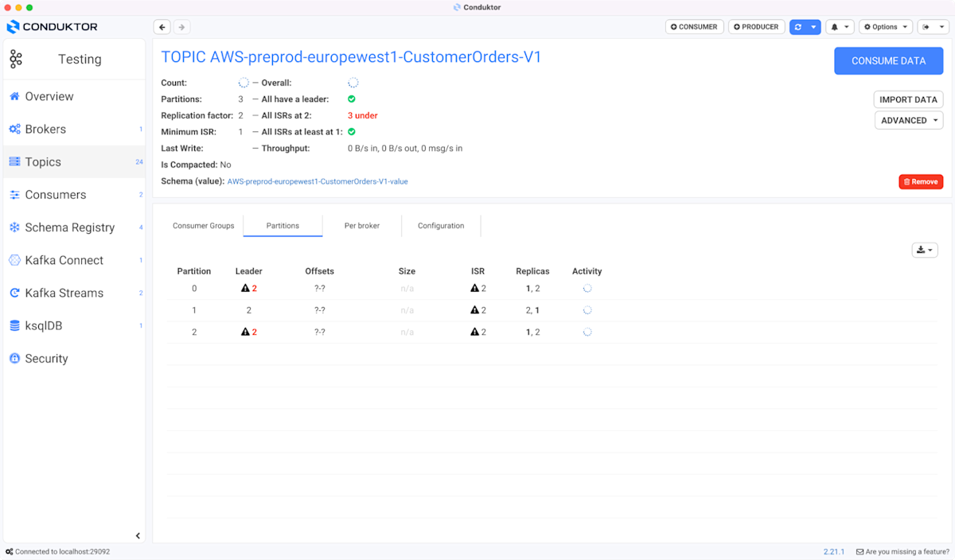Click the CONSUME DATA button
The height and width of the screenshot is (560, 955).
pos(889,61)
